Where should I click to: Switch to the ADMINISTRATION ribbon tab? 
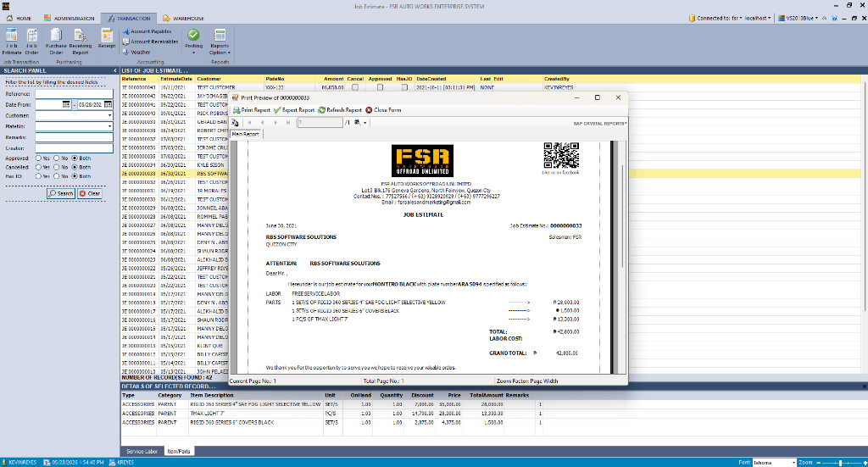[x=70, y=19]
